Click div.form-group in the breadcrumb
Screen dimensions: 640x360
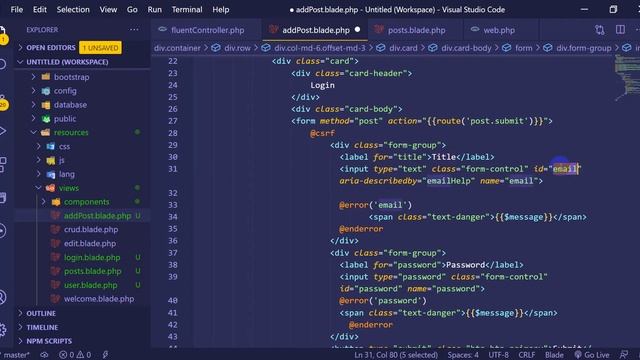pos(584,48)
